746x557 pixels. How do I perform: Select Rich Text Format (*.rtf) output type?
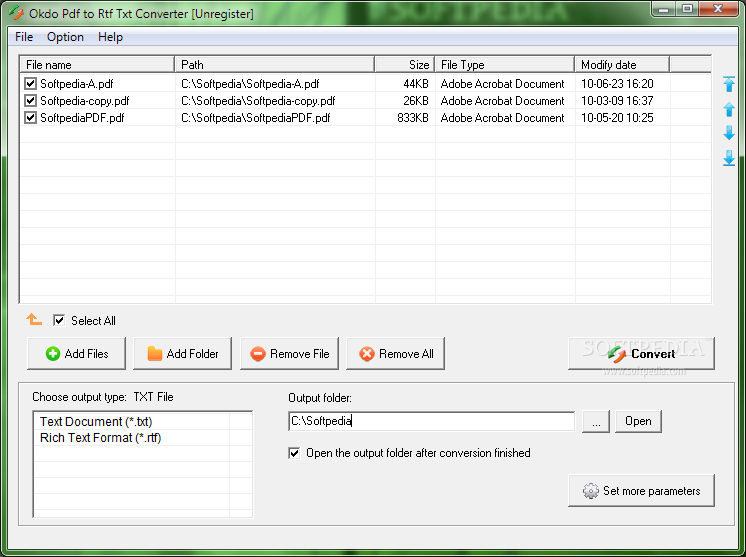[x=100, y=438]
